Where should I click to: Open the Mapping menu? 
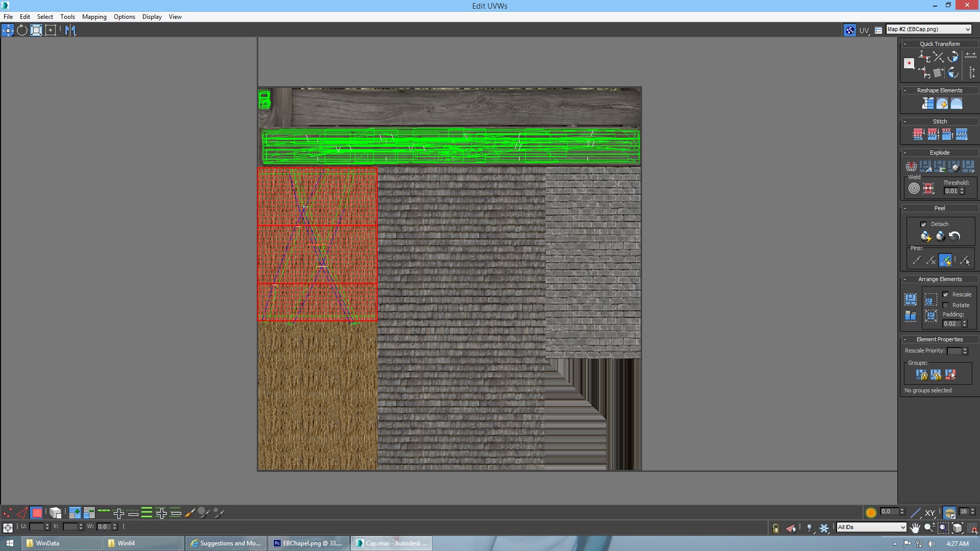[94, 17]
